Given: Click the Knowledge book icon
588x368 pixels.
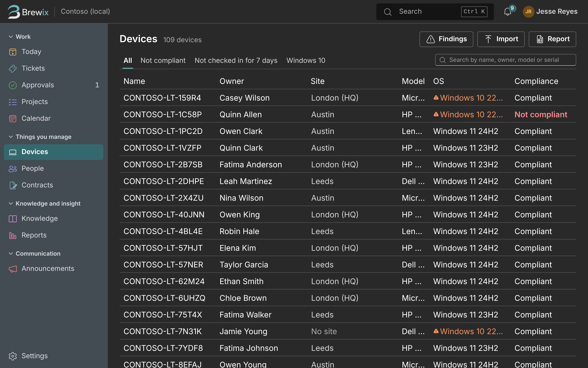Looking at the screenshot, I should [13, 219].
